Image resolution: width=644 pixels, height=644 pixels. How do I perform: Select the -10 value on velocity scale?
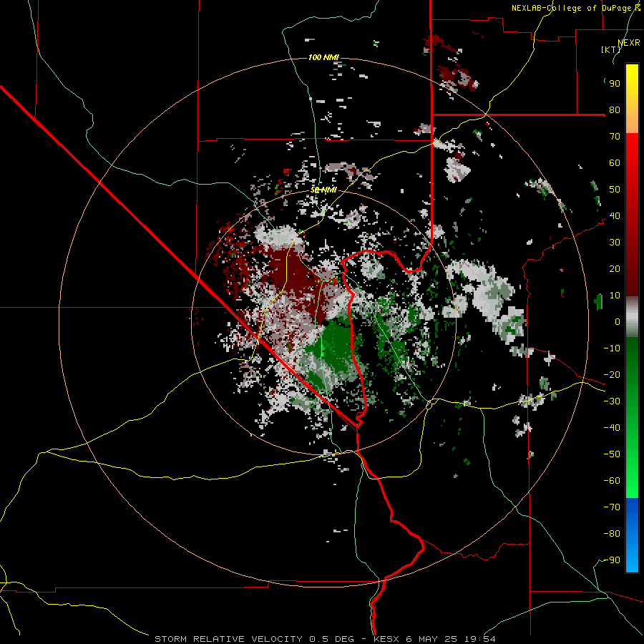pyautogui.click(x=612, y=348)
